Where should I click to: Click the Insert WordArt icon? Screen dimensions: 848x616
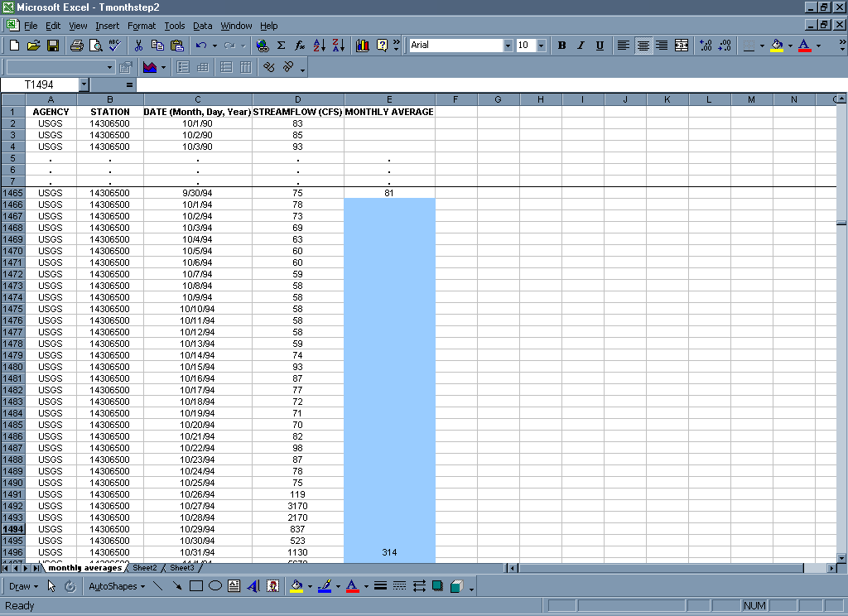[254, 586]
